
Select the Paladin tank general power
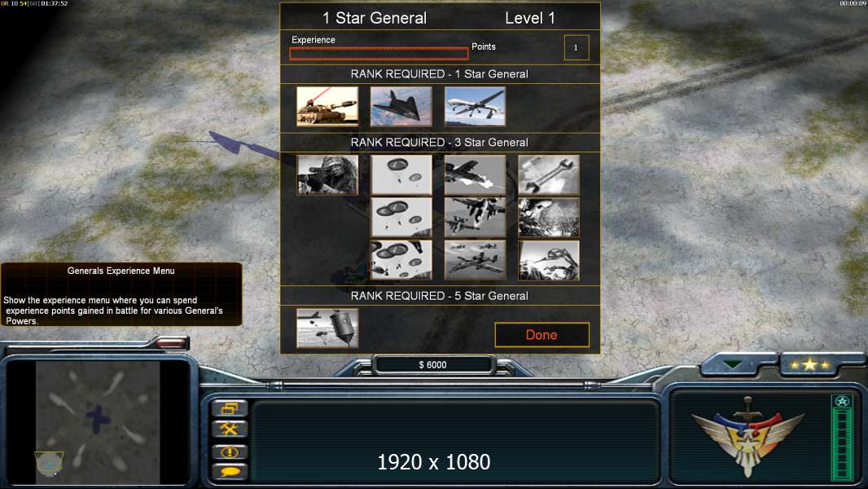point(327,106)
